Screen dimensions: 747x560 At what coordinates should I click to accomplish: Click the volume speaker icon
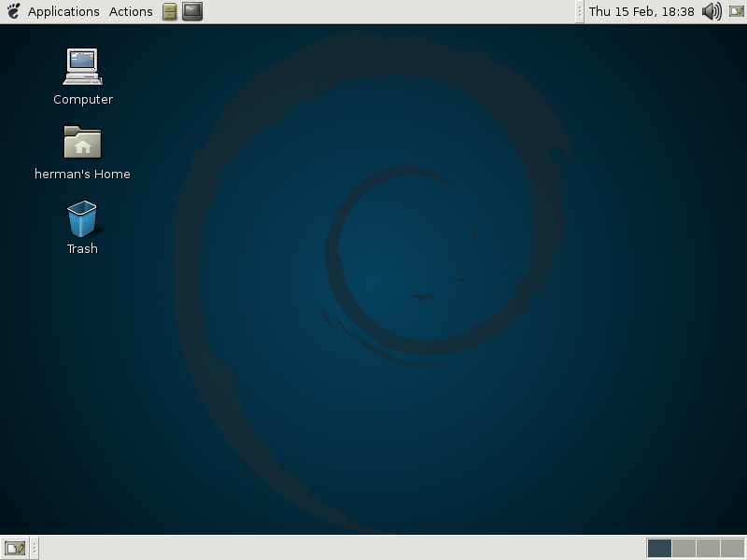click(712, 12)
